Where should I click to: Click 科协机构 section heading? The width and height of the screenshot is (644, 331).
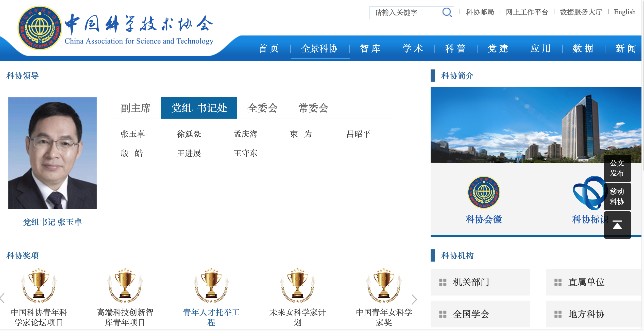point(457,255)
